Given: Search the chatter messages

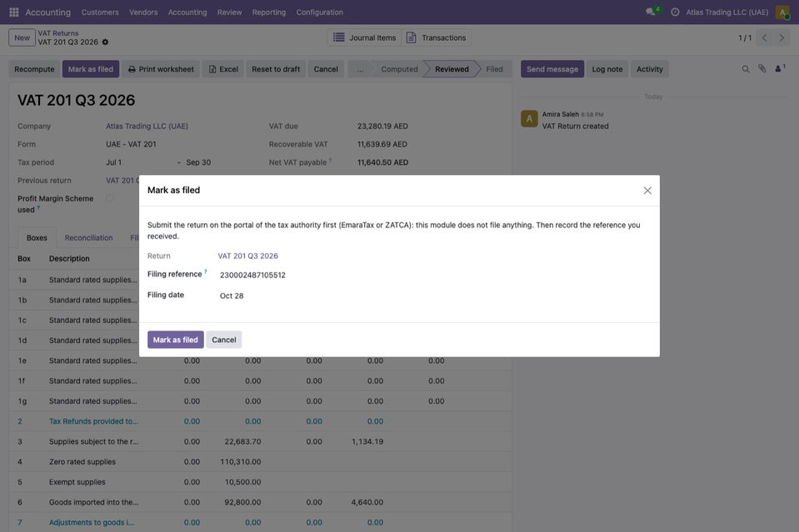Looking at the screenshot, I should (x=746, y=69).
